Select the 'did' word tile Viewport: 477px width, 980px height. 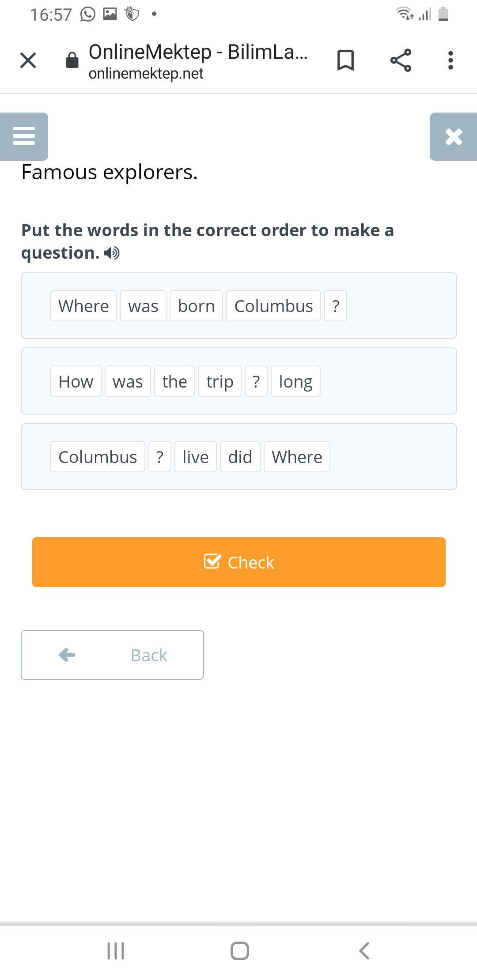tap(240, 457)
